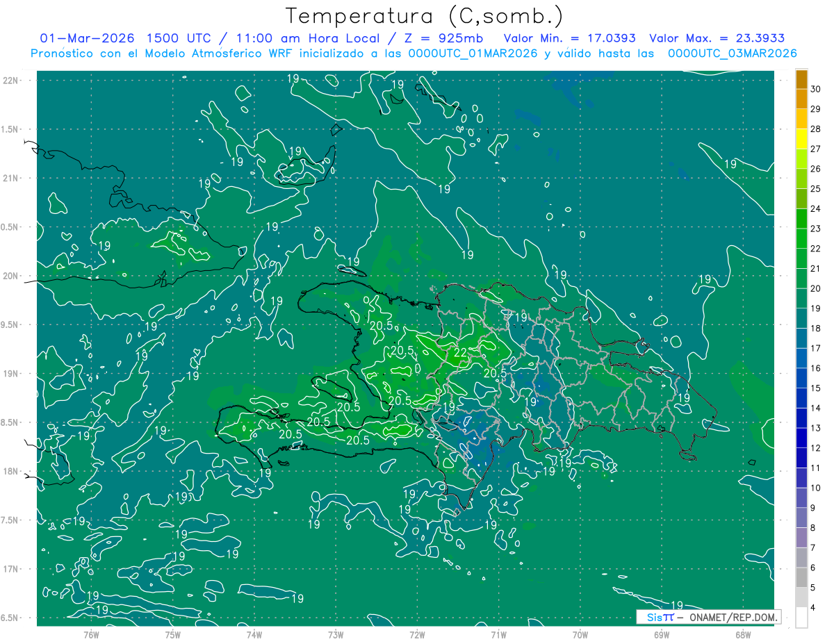Pick the blue swatch between 15 and 16
The width and height of the screenshot is (834, 644).
point(801,379)
